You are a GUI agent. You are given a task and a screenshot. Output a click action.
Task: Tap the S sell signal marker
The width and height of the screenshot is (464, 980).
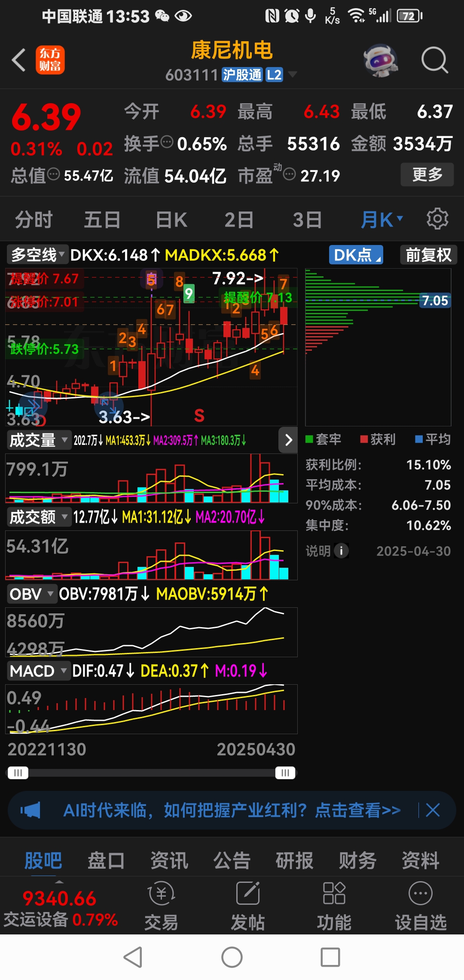(199, 415)
